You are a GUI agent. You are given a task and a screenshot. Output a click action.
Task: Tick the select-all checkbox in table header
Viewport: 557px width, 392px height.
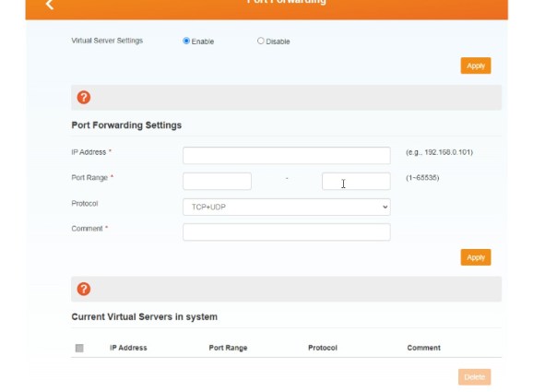(x=79, y=348)
